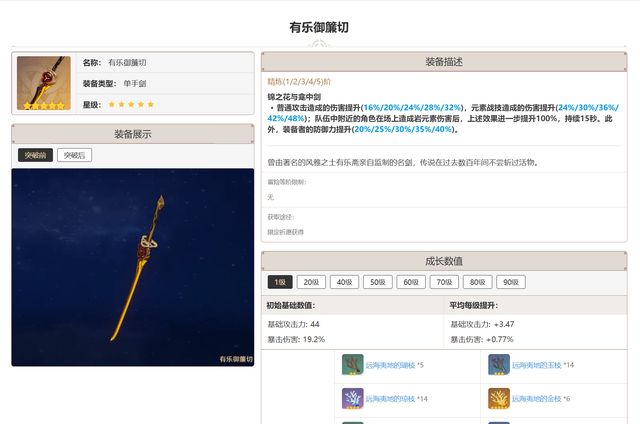The width and height of the screenshot is (640, 424).
Task: Open the 远海夷地的琼枝 *14 material link
Action: 396,399
